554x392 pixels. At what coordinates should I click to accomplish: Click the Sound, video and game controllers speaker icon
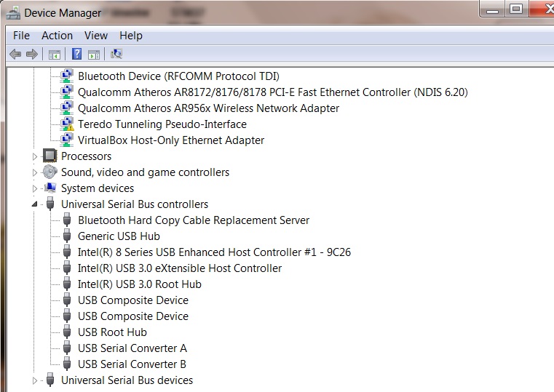[50, 172]
